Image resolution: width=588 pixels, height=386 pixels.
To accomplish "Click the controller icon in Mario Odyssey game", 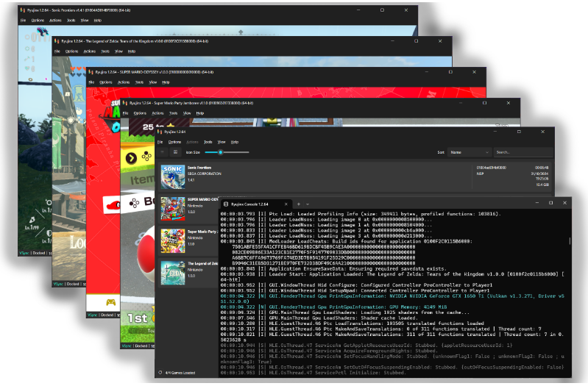I will tap(110, 301).
